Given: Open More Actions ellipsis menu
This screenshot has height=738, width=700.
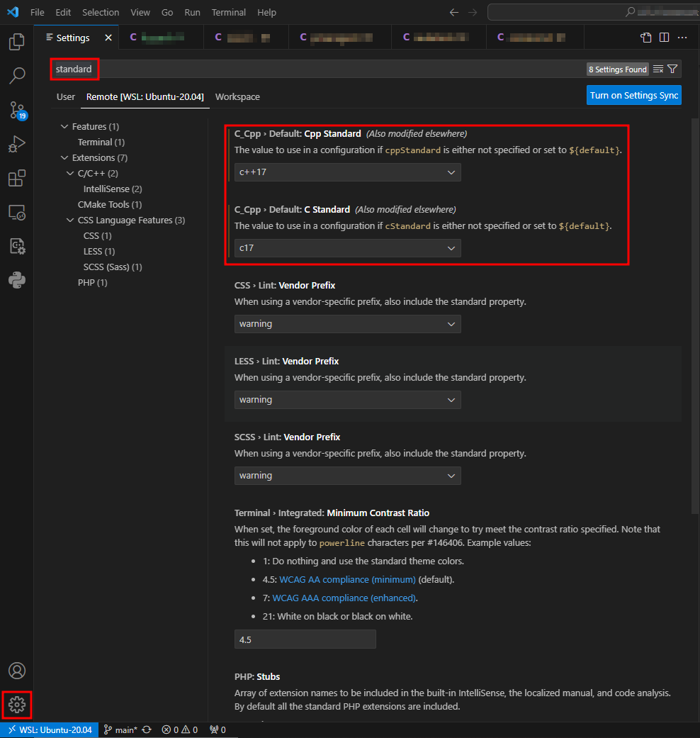Looking at the screenshot, I should point(682,38).
